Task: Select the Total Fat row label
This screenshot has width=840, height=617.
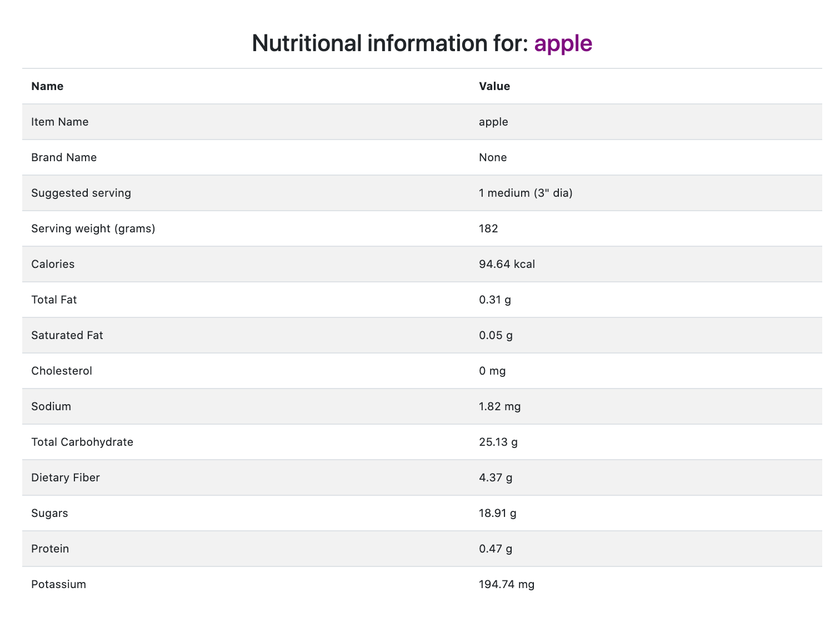Action: pyautogui.click(x=54, y=300)
